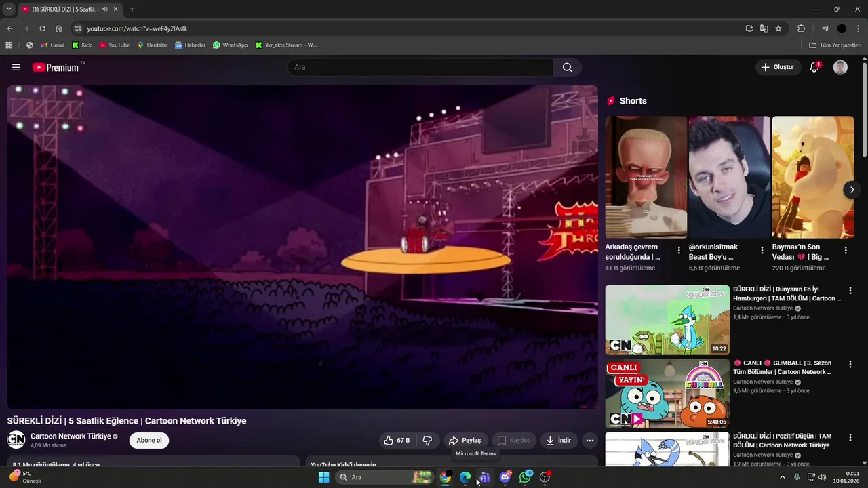Open Chrome tab search dropdown arrow

(9, 9)
